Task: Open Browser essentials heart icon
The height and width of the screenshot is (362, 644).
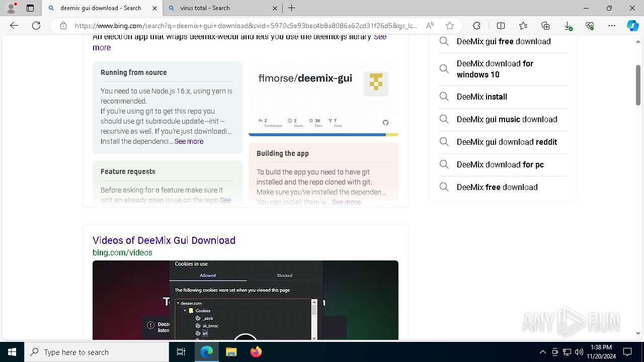Action: 590,26
